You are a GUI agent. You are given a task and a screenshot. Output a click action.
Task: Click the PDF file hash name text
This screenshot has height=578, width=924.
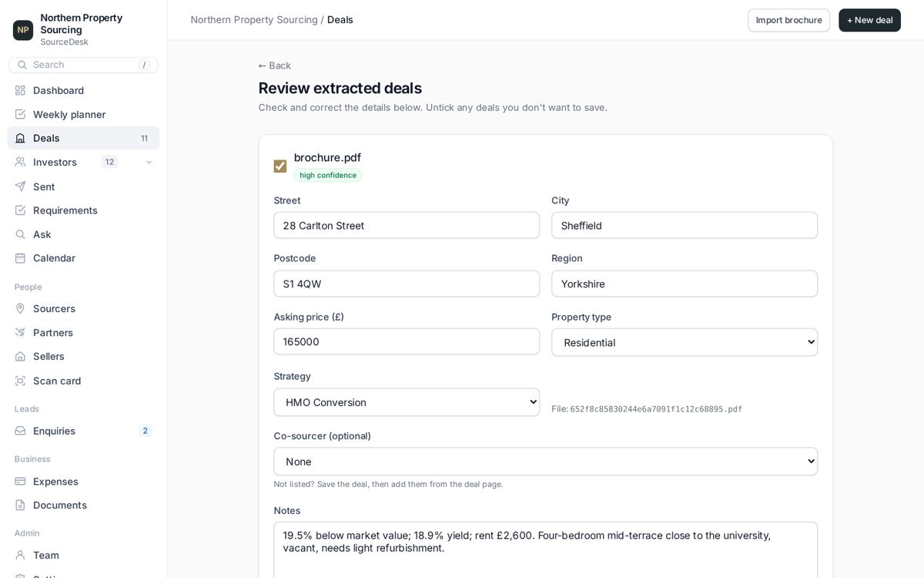click(656, 409)
